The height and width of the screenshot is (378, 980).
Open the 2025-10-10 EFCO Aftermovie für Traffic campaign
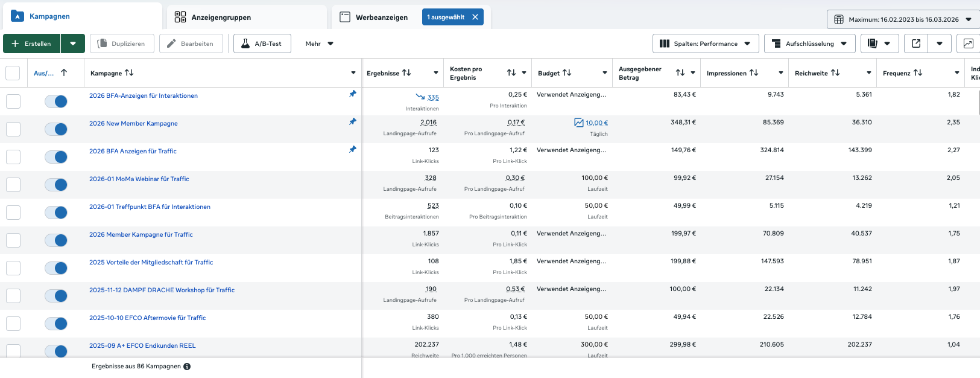148,318
